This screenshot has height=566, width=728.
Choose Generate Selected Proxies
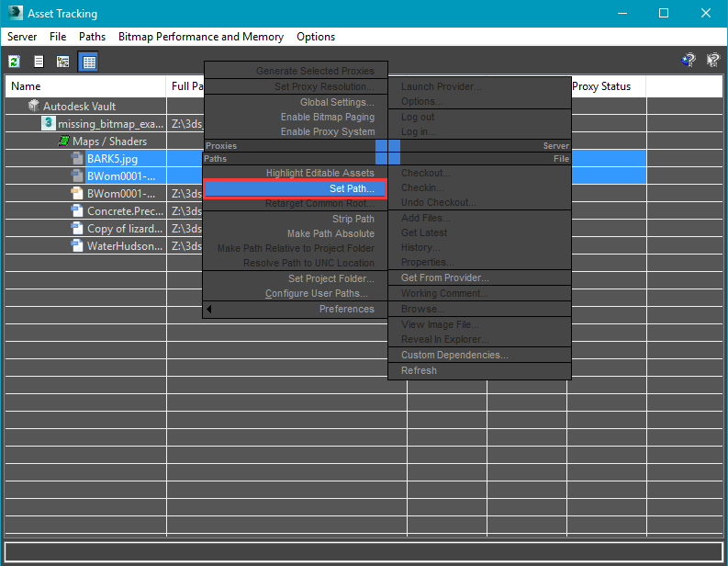tap(315, 71)
